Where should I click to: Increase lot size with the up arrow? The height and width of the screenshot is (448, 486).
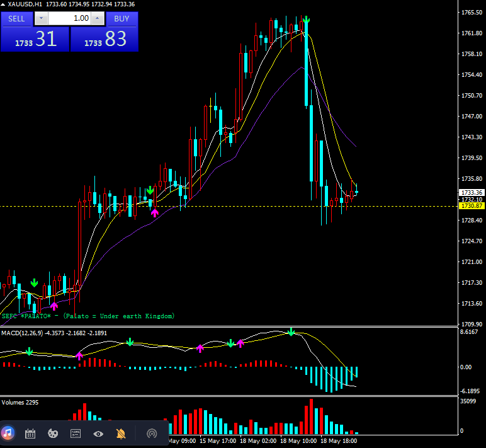tap(96, 18)
